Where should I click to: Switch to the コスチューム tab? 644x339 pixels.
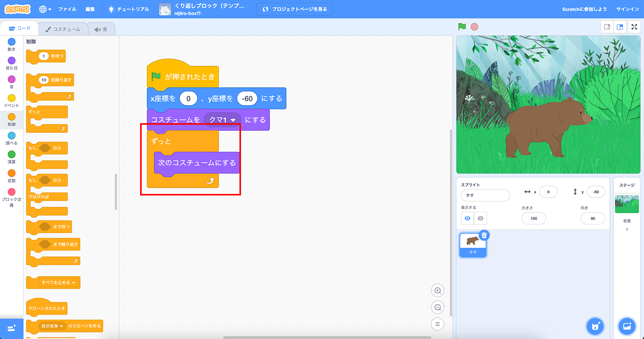point(62,30)
